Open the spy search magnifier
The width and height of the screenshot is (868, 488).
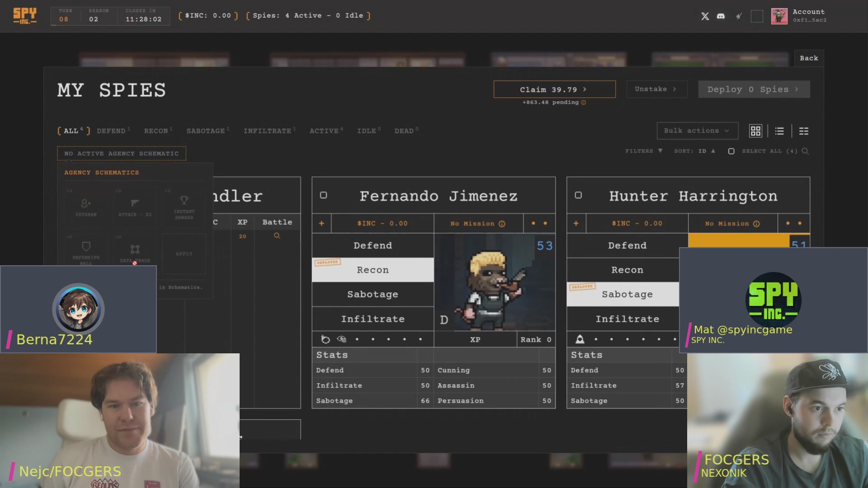[805, 151]
